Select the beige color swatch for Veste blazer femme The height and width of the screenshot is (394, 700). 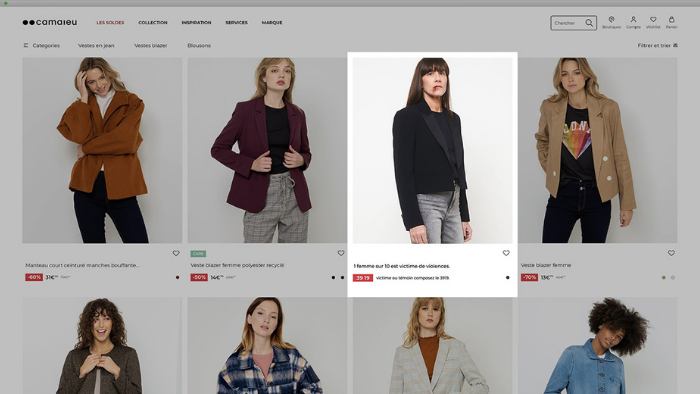pos(663,278)
